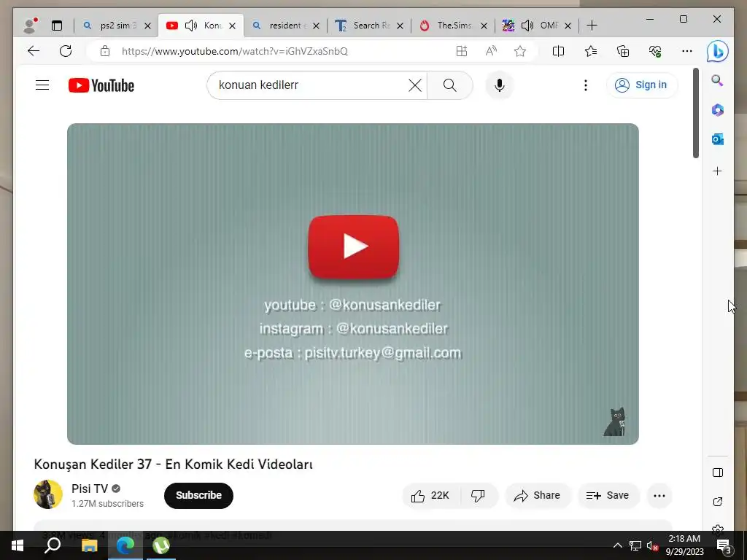Play the video using the large red button
The height and width of the screenshot is (560, 747).
[354, 246]
